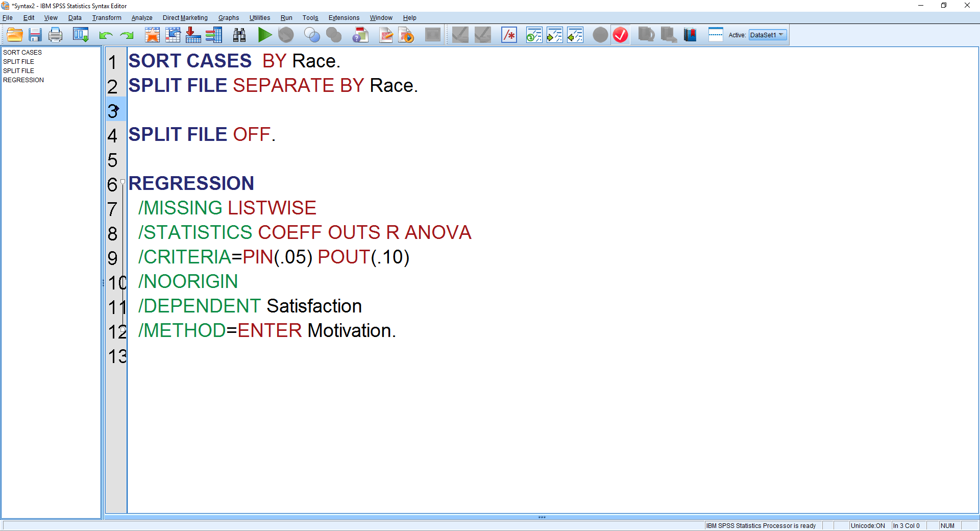Open the Run menu
Screen dimensions: 980x531
point(286,18)
